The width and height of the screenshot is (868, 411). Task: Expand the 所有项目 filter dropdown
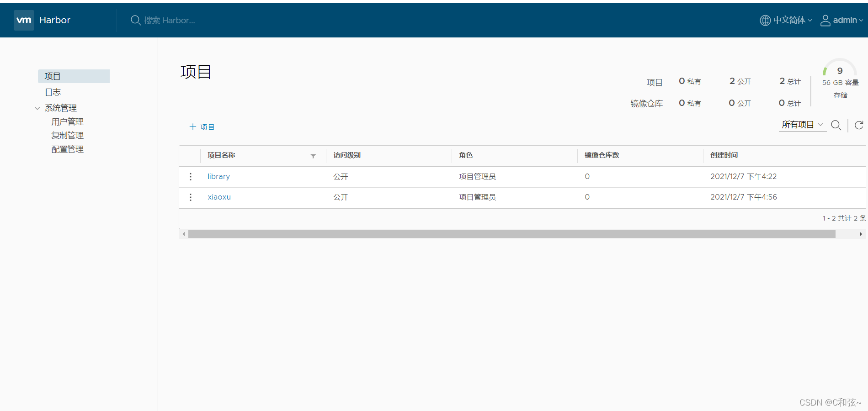(802, 125)
